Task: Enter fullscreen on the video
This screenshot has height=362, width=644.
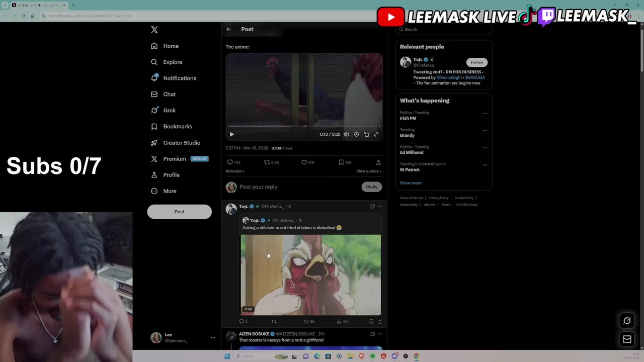Action: (x=376, y=134)
